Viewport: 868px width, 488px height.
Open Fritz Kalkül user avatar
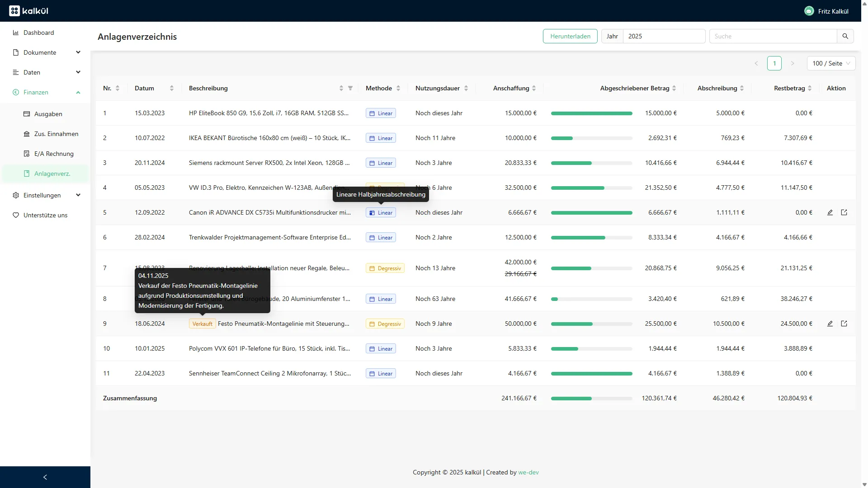click(x=809, y=11)
